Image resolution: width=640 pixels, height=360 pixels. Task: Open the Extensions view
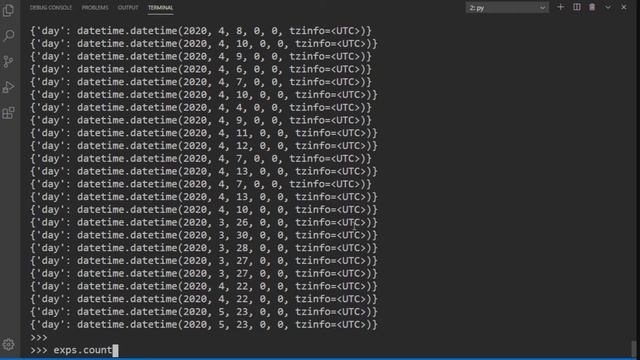coord(8,113)
